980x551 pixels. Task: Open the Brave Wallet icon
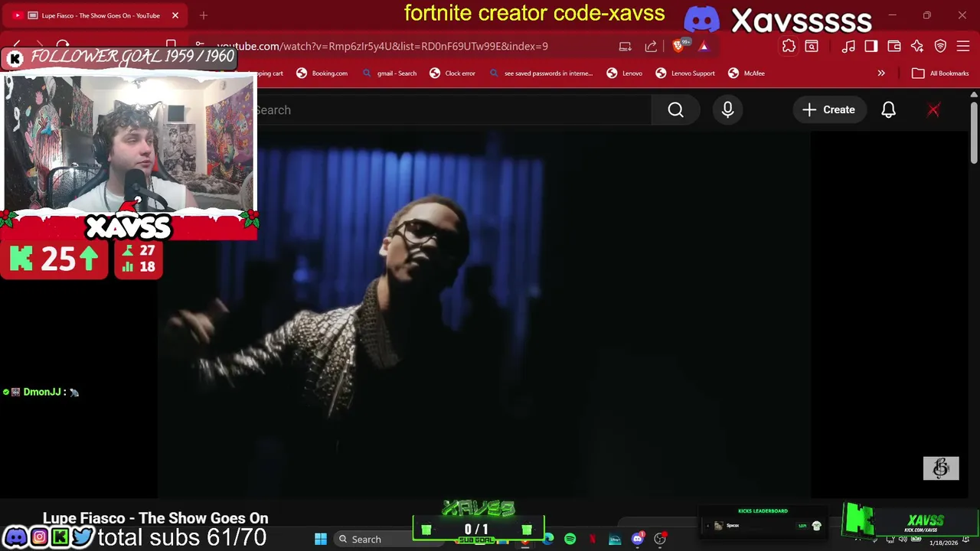coord(894,46)
